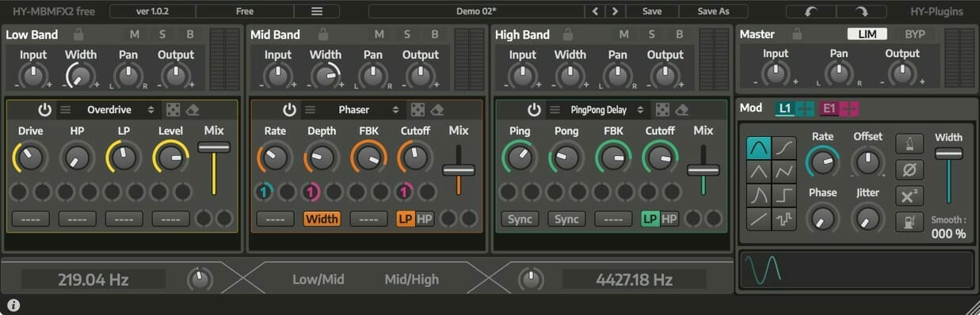Click the teal assign grid next to L1
The image size is (980, 315).
(805, 109)
